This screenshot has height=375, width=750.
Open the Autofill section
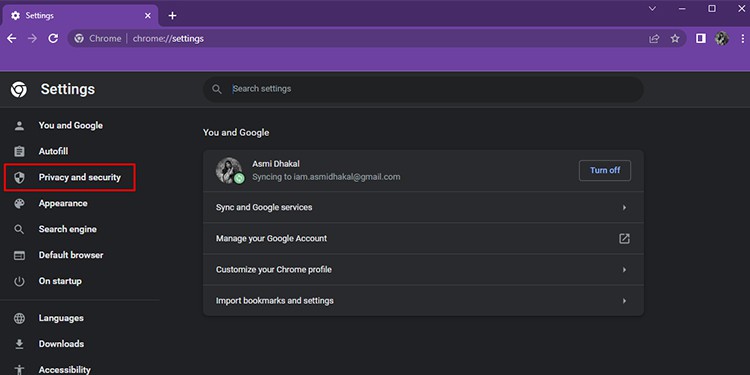click(53, 152)
